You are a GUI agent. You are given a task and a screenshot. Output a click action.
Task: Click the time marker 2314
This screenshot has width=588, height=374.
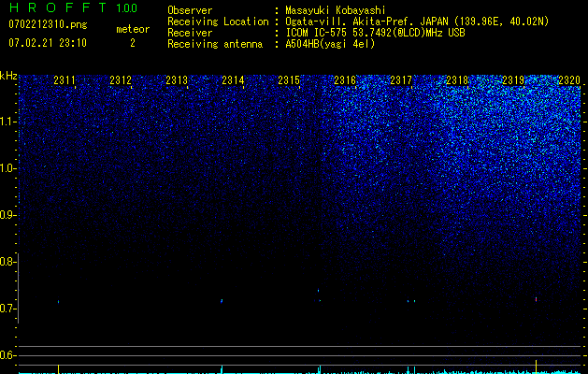click(233, 80)
